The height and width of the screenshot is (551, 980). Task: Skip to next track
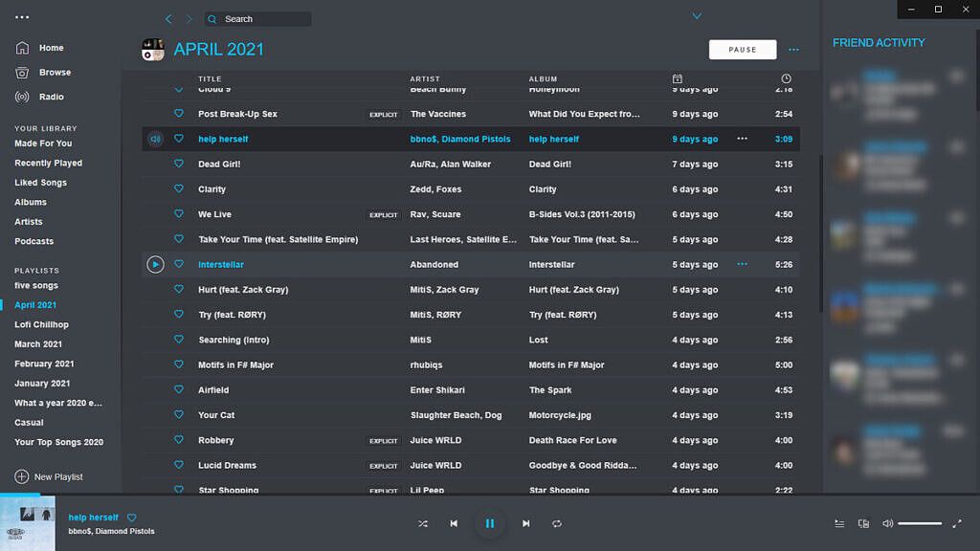tap(526, 523)
